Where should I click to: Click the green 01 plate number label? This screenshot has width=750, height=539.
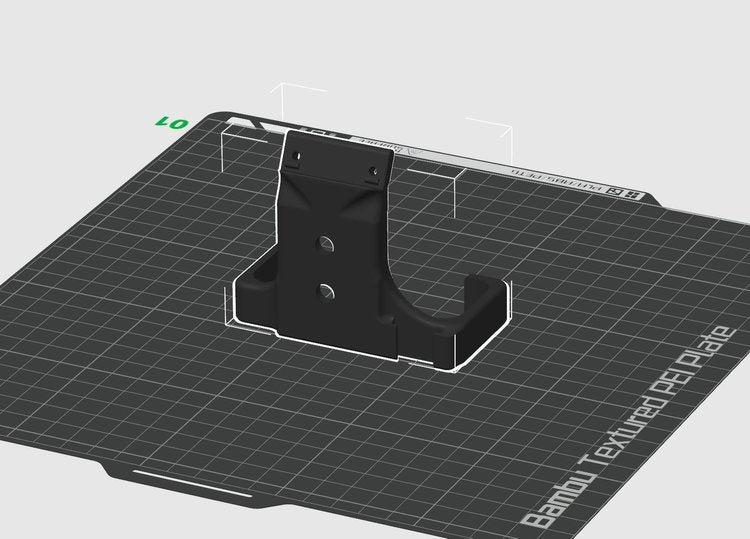[171, 122]
